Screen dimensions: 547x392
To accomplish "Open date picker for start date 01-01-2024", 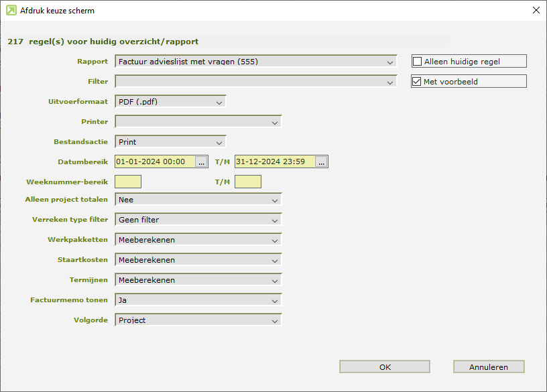I will pyautogui.click(x=202, y=161).
